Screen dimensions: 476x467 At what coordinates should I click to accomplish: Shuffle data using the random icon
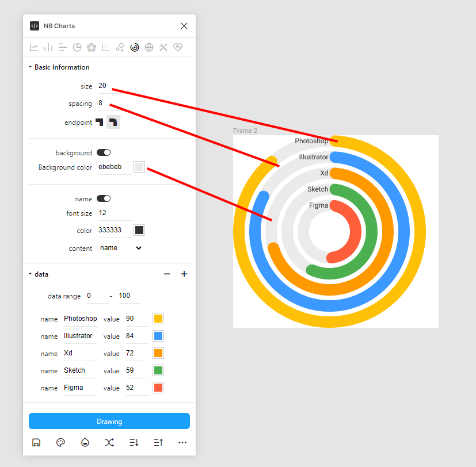[x=109, y=442]
